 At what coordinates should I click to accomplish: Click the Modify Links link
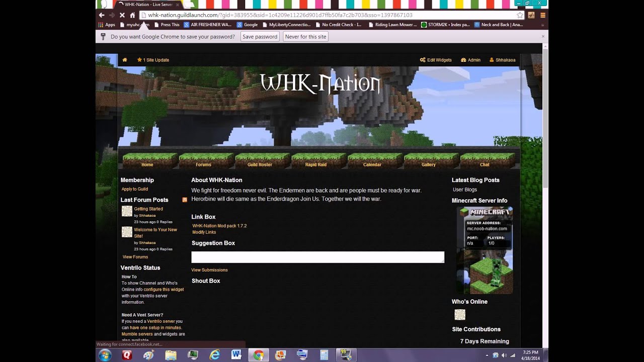click(204, 232)
